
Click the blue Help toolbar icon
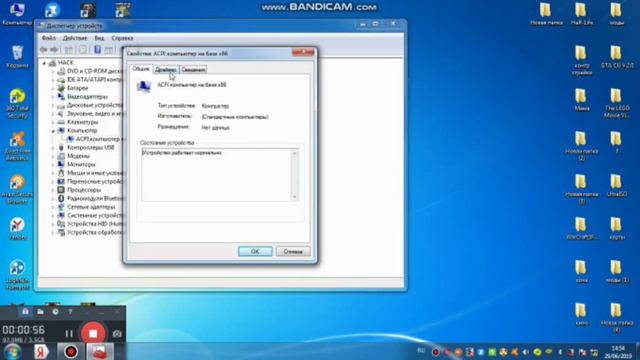point(98,50)
